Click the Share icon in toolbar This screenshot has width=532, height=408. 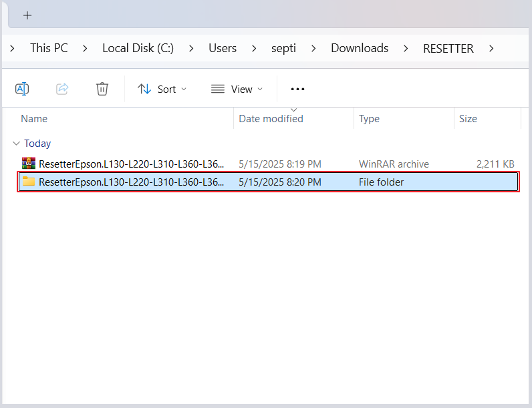point(62,89)
